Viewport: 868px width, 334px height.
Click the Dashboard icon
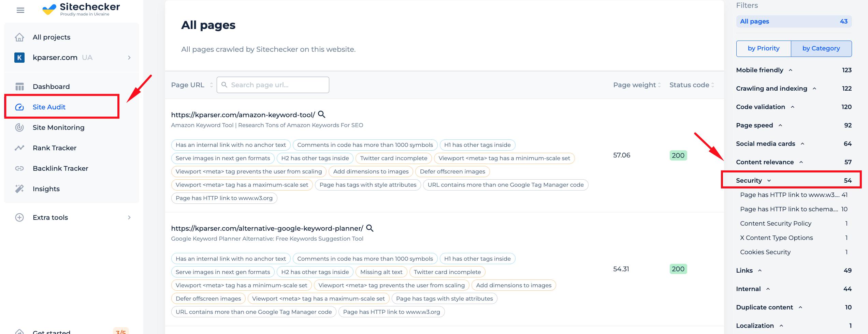click(19, 87)
